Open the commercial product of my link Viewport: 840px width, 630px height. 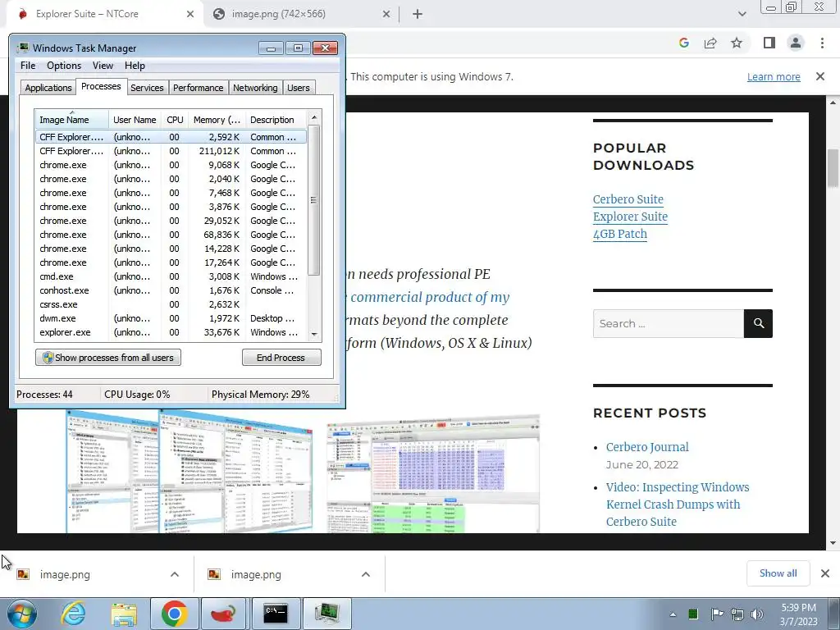(x=430, y=297)
